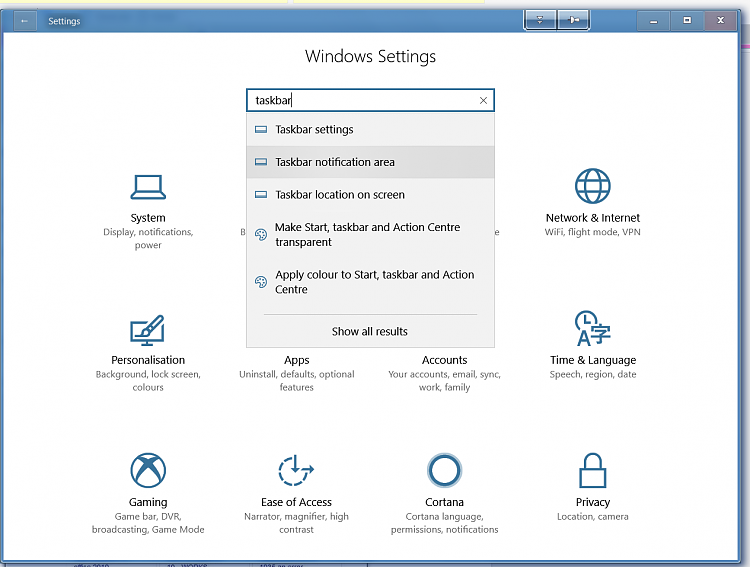Select Taskbar notification area result
This screenshot has width=750, height=567.
(370, 162)
